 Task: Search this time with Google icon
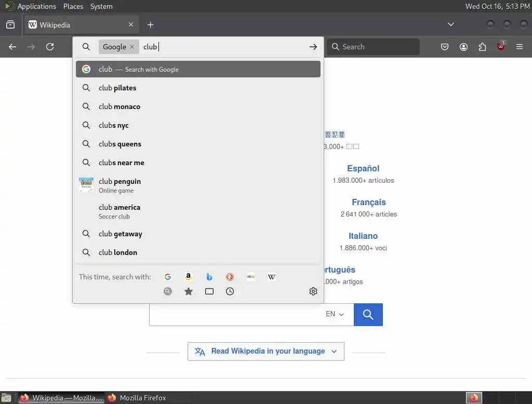(168, 277)
